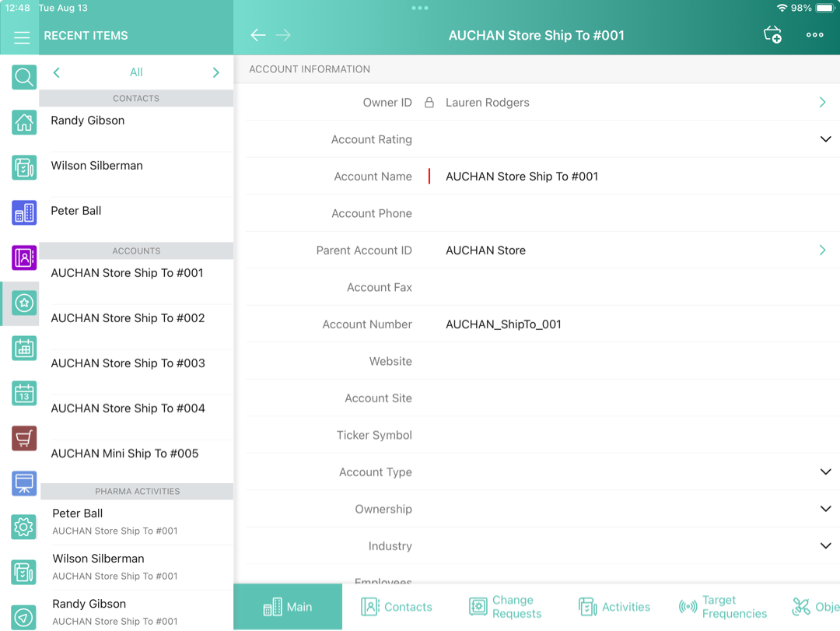Select AUCHAN Mini Ship To #005
This screenshot has width=840, height=631.
coord(125,454)
